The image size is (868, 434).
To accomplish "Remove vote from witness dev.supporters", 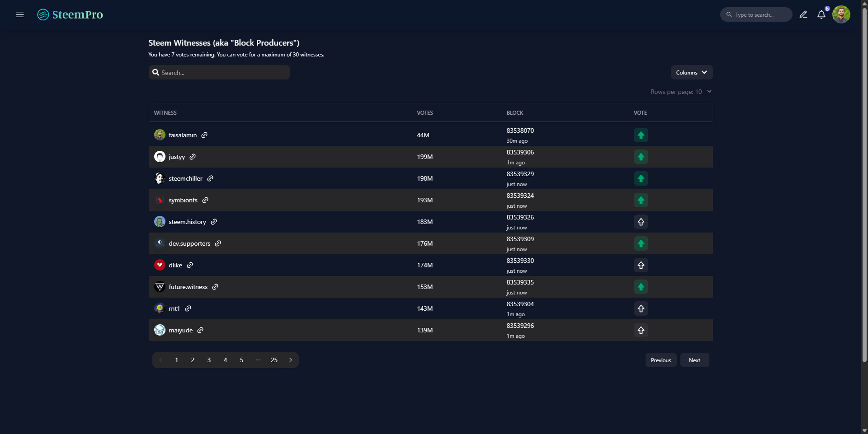I will (x=641, y=243).
